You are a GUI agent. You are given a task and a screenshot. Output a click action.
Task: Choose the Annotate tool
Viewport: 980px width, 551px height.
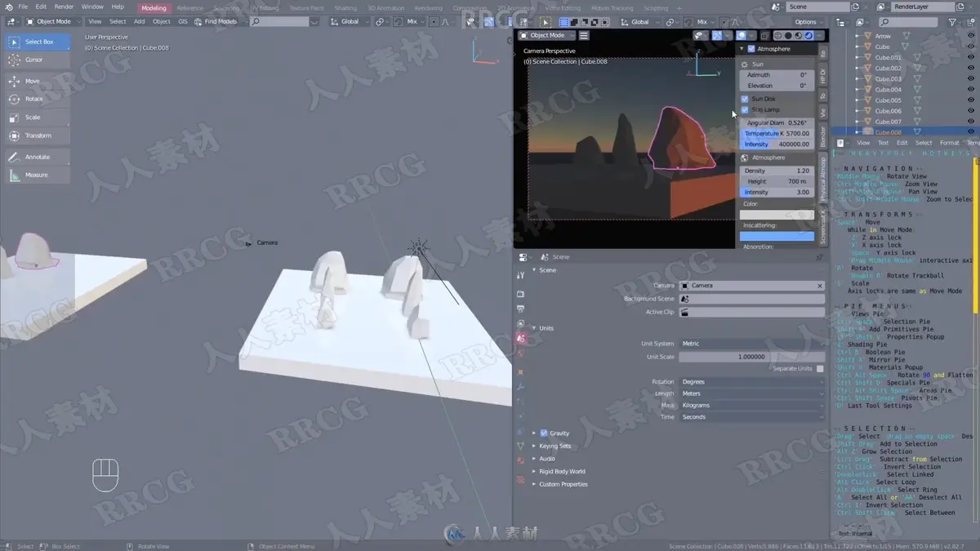(x=38, y=157)
